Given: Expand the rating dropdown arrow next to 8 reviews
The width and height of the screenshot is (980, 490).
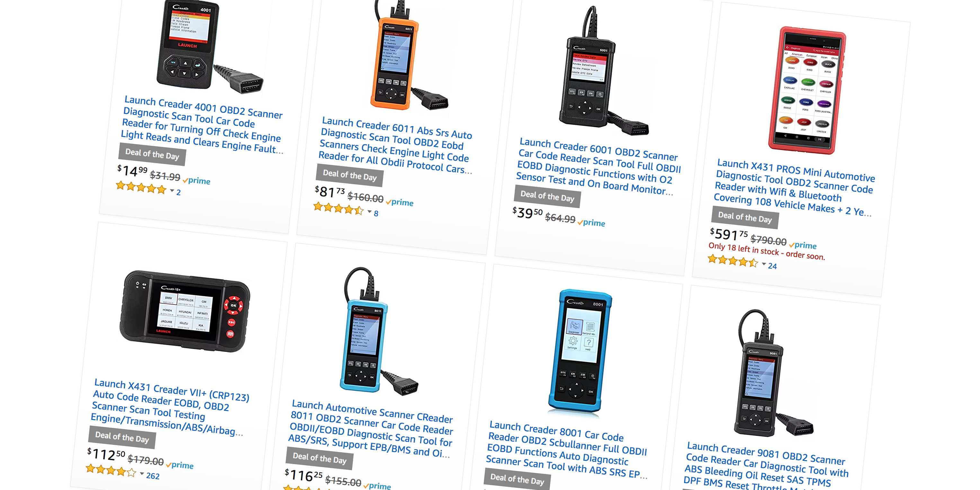Looking at the screenshot, I should (x=370, y=211).
